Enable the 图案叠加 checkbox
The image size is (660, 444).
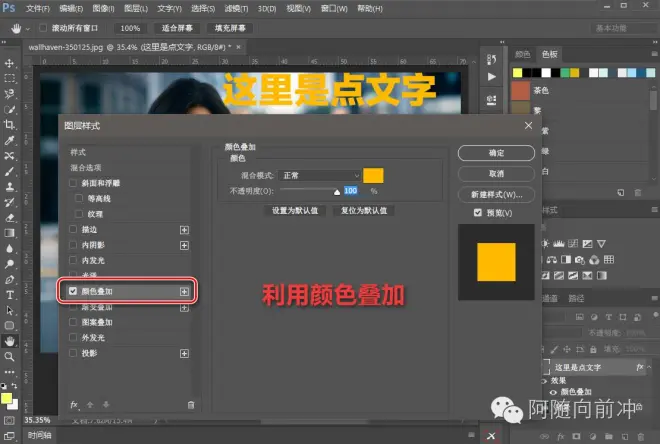[x=73, y=322]
